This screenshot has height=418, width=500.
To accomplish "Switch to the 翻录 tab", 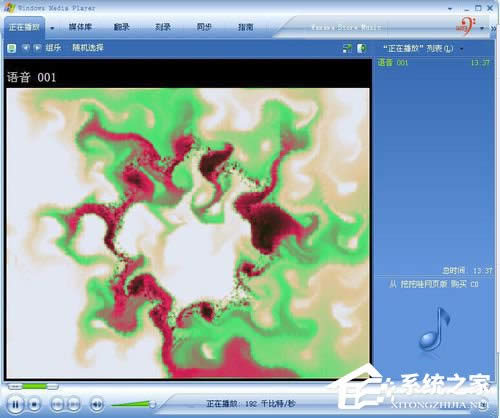I will (121, 27).
